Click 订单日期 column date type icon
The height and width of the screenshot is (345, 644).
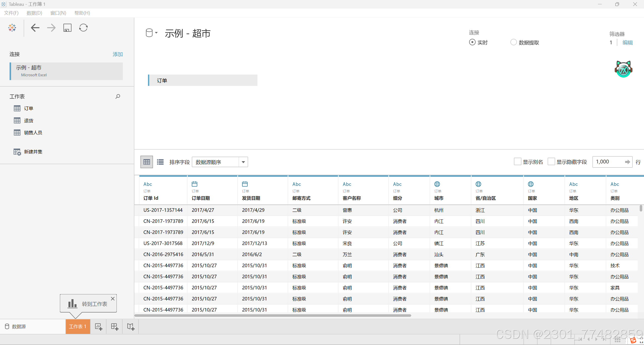pos(195,184)
